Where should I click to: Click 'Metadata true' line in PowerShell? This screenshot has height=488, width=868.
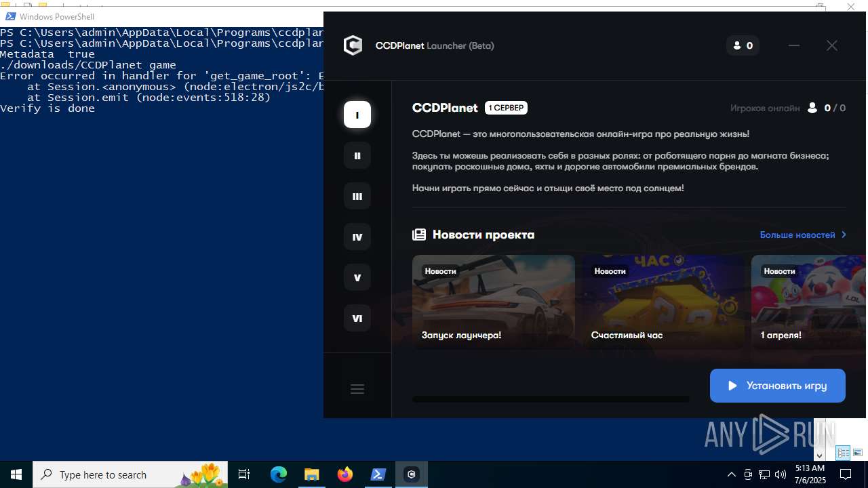click(x=47, y=54)
